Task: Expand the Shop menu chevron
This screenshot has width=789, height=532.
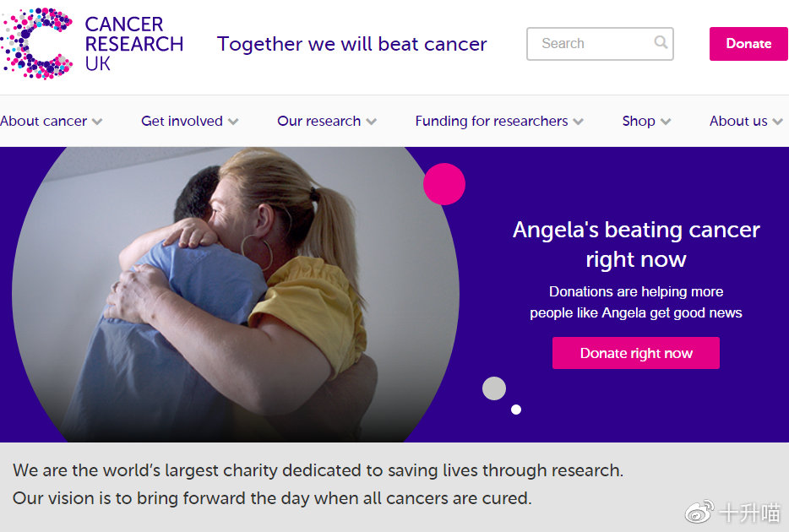Action: tap(666, 122)
